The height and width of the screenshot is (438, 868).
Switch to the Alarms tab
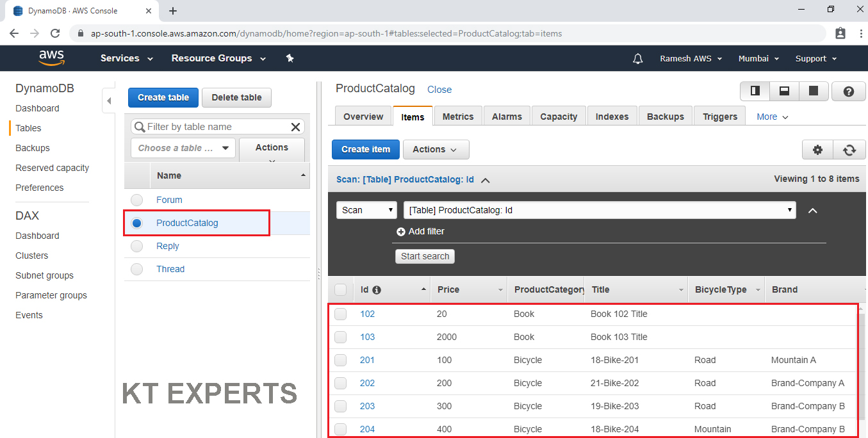(507, 117)
